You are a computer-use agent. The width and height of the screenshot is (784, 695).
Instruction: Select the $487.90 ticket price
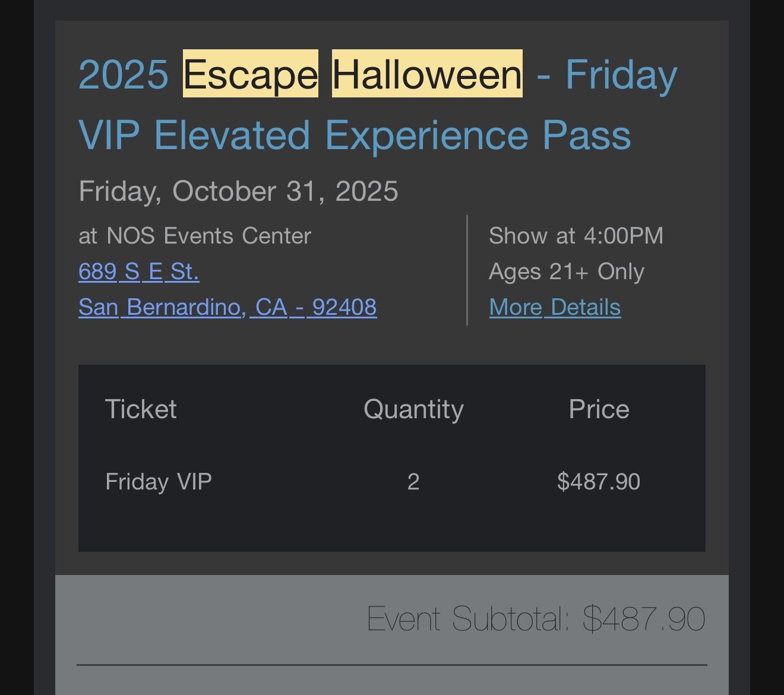click(x=598, y=481)
